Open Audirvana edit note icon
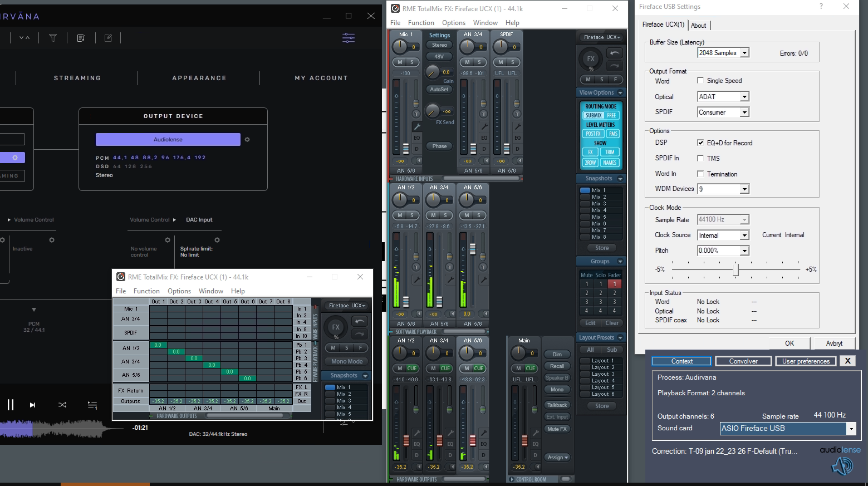Viewport: 868px width, 486px height. click(109, 38)
